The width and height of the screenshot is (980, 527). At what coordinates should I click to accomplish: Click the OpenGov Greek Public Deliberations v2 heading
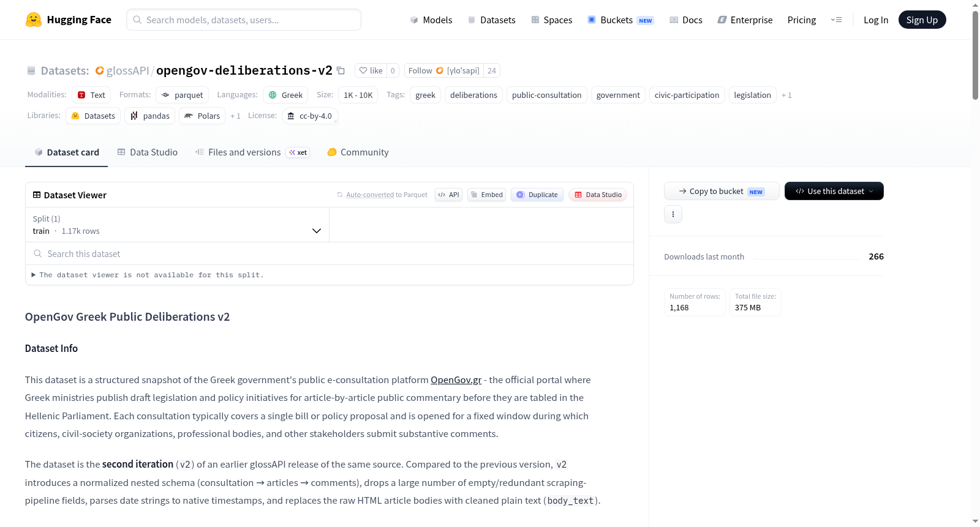click(x=127, y=316)
